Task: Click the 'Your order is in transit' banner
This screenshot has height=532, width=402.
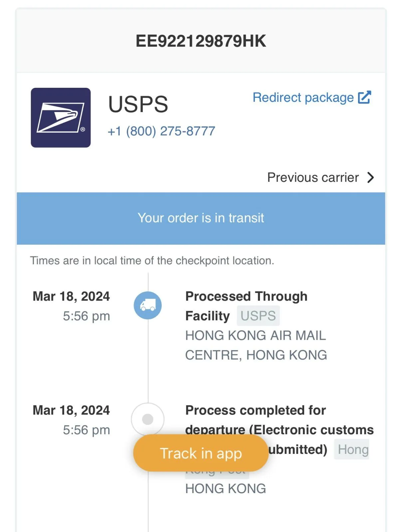Action: (x=201, y=218)
